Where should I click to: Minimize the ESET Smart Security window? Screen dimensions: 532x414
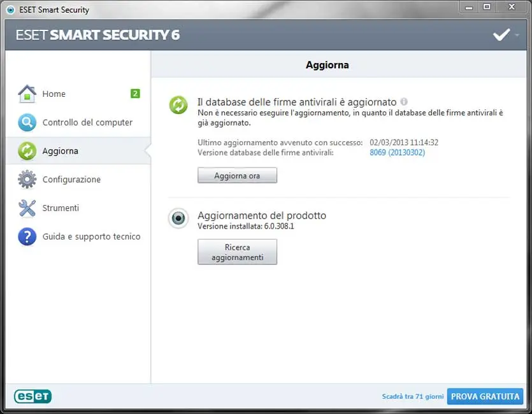(x=469, y=8)
